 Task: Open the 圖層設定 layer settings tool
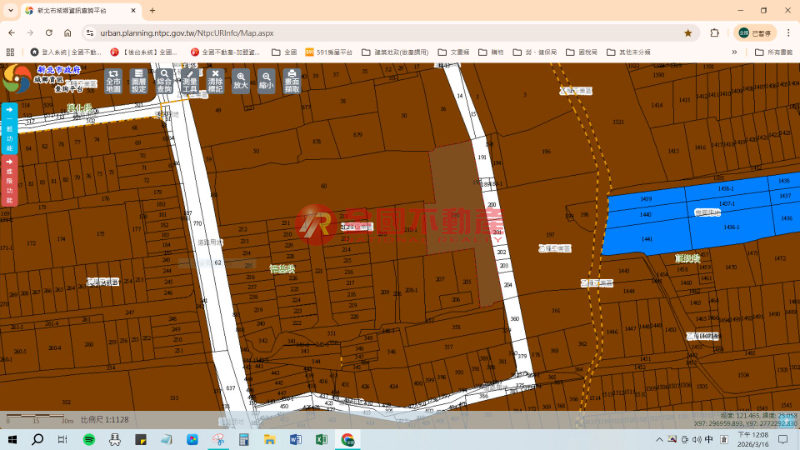click(139, 80)
